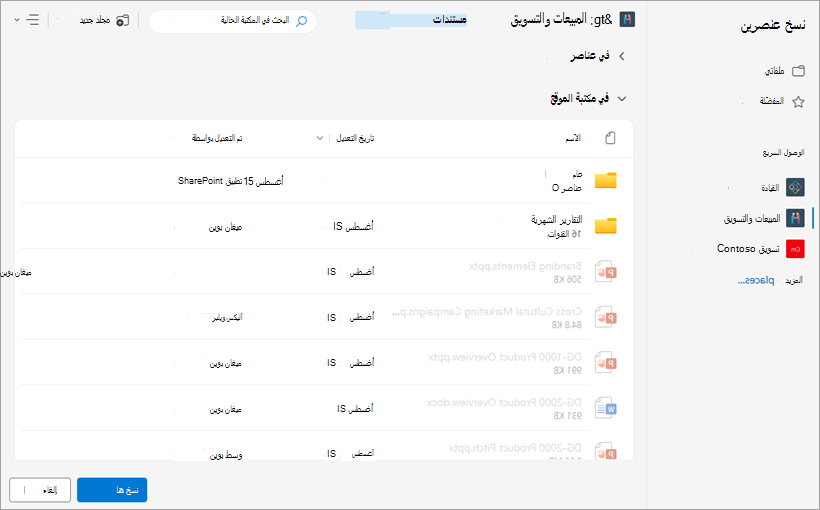
Task: Click the DG-1000 Product Overview.pptx icon
Action: pos(606,362)
